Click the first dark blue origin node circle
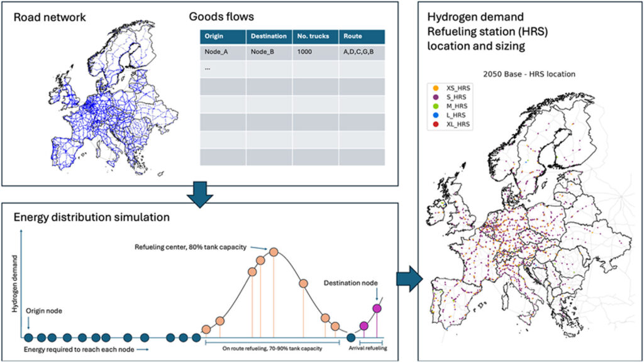 click(29, 337)
